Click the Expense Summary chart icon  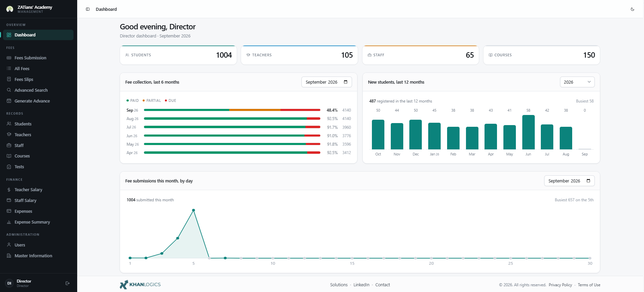click(x=9, y=222)
